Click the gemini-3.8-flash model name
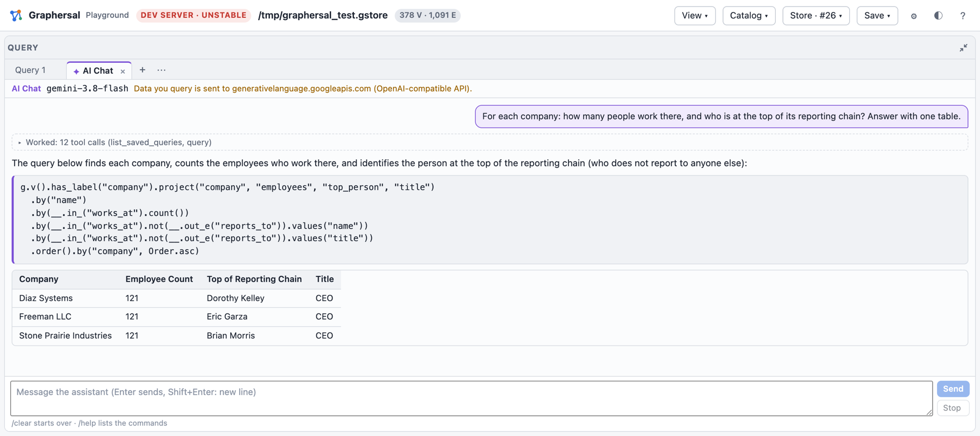This screenshot has width=980, height=436. 87,88
